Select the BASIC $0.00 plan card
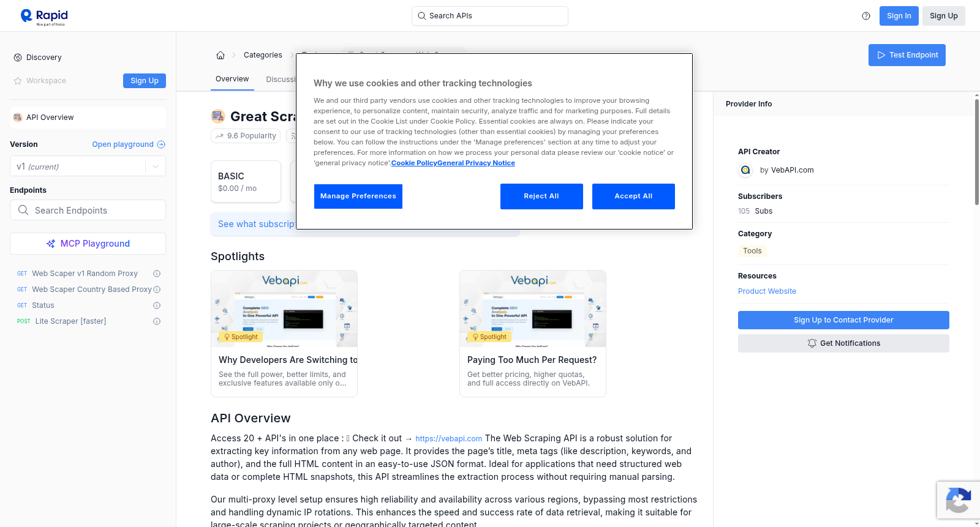 (x=246, y=182)
